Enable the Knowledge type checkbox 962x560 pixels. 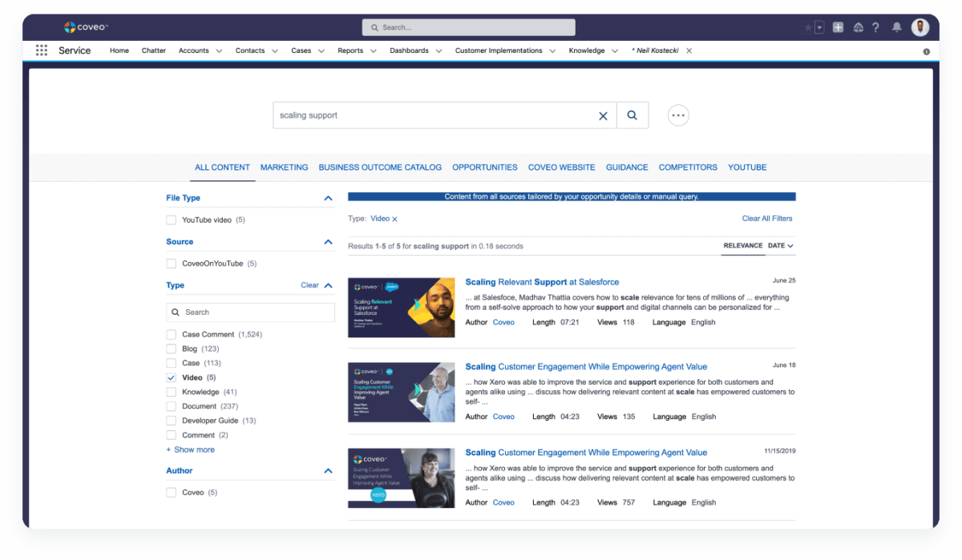point(172,392)
